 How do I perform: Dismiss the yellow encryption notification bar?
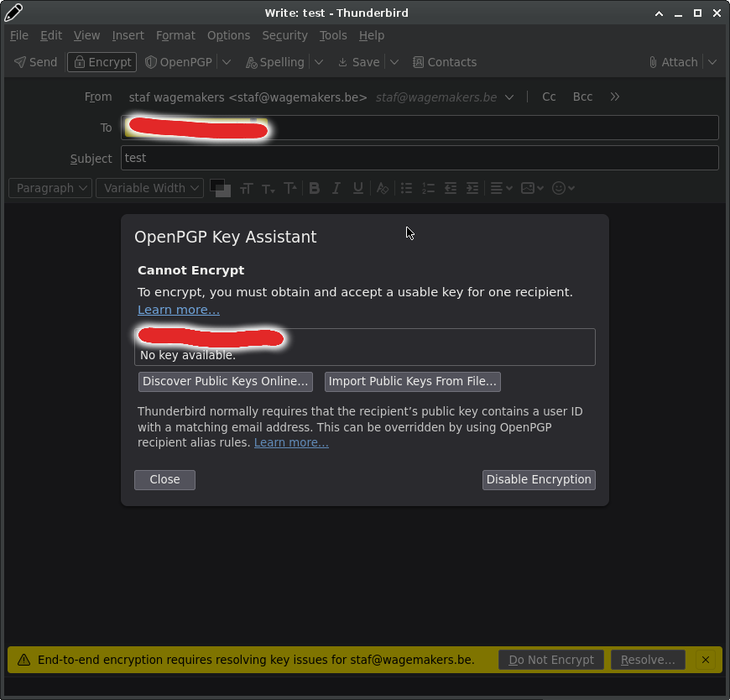[706, 660]
